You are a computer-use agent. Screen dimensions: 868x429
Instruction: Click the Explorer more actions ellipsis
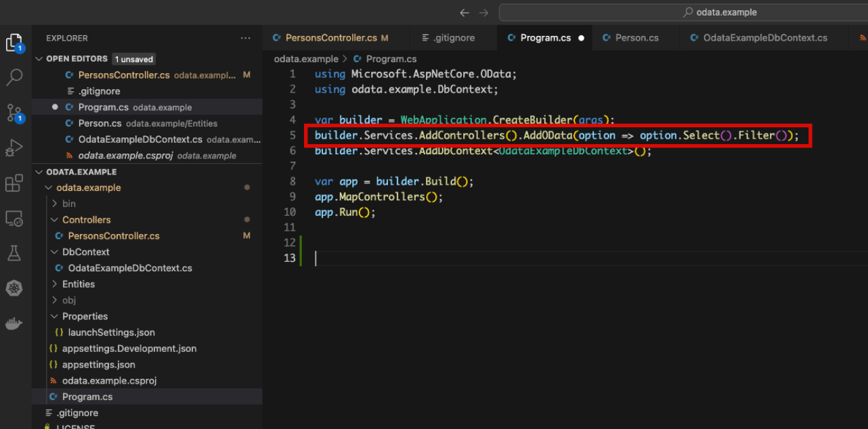(x=245, y=39)
